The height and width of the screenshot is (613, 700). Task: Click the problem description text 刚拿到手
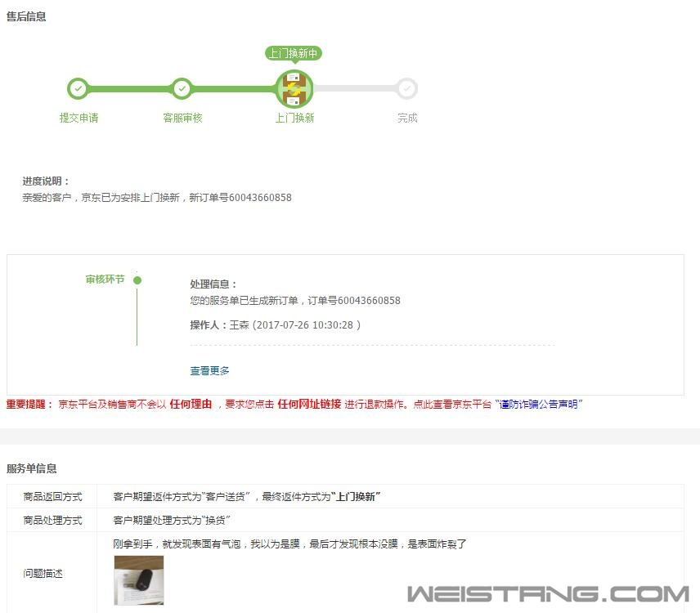pyautogui.click(x=289, y=544)
